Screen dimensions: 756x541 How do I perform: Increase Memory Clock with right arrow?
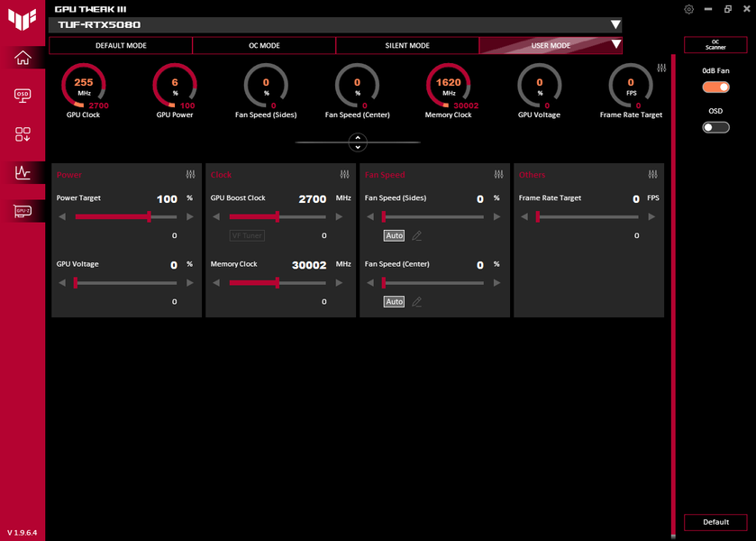339,283
